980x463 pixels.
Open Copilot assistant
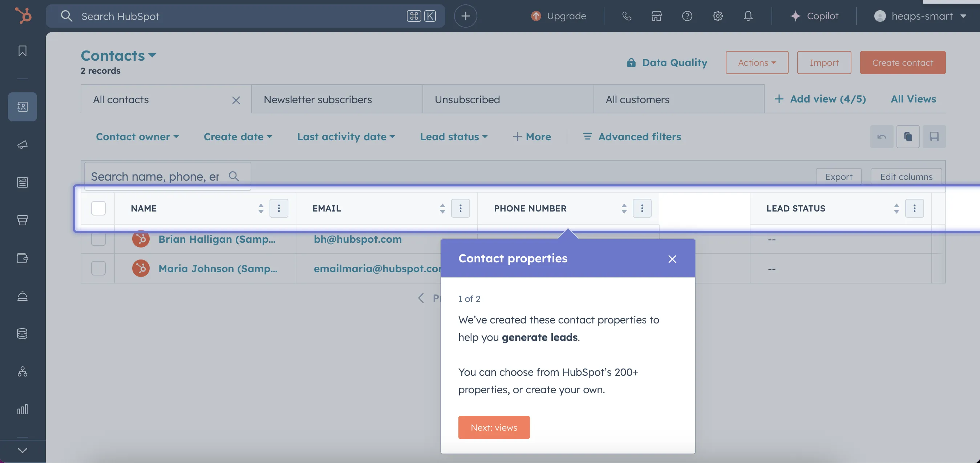coord(814,16)
